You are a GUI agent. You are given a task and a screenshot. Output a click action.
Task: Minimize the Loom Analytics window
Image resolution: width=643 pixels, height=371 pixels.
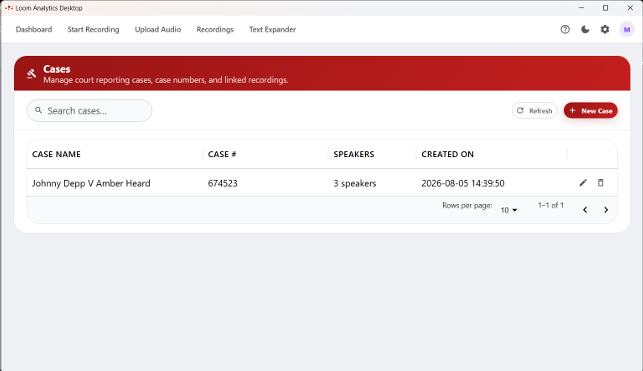coord(581,8)
